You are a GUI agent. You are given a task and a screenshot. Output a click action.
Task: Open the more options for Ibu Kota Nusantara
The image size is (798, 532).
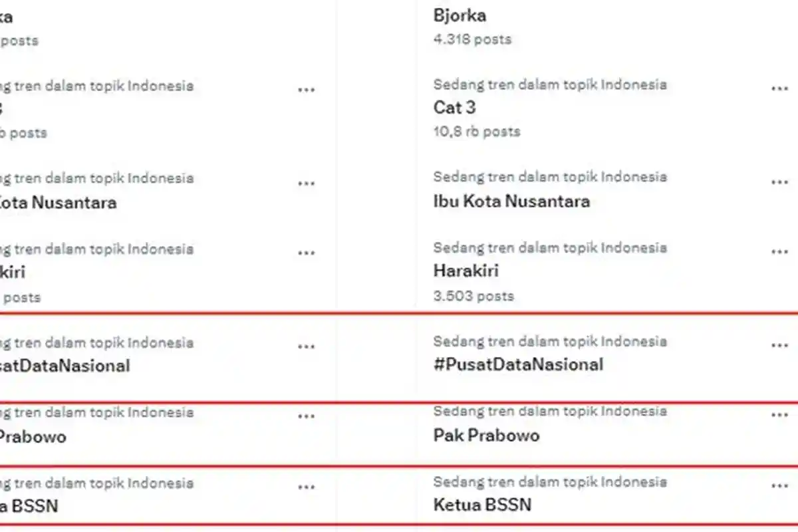(x=779, y=180)
